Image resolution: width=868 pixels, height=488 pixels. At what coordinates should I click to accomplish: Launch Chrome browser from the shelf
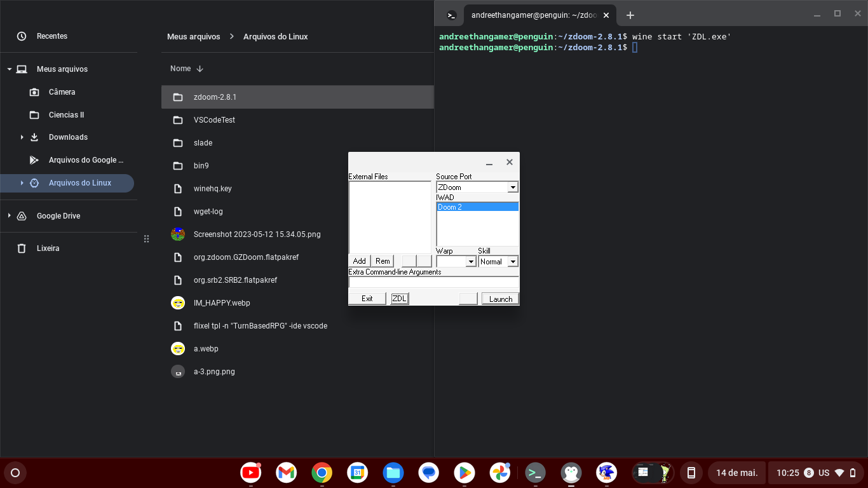322,473
